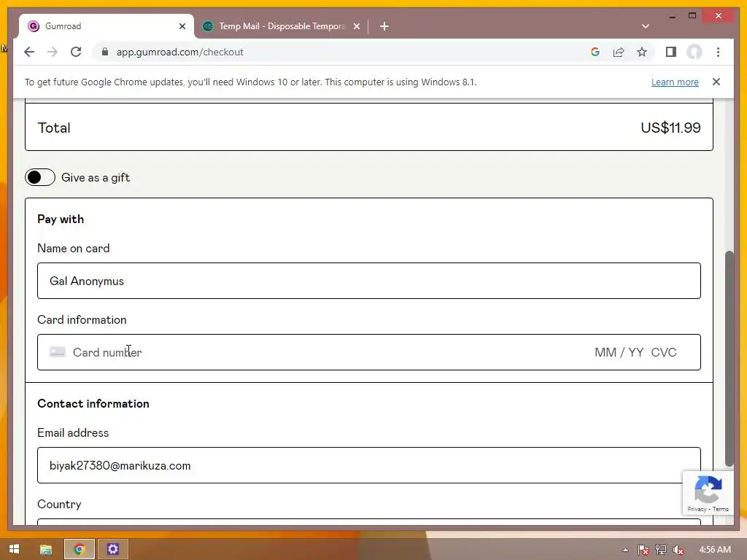
Task: Click the Email address field
Action: click(368, 465)
